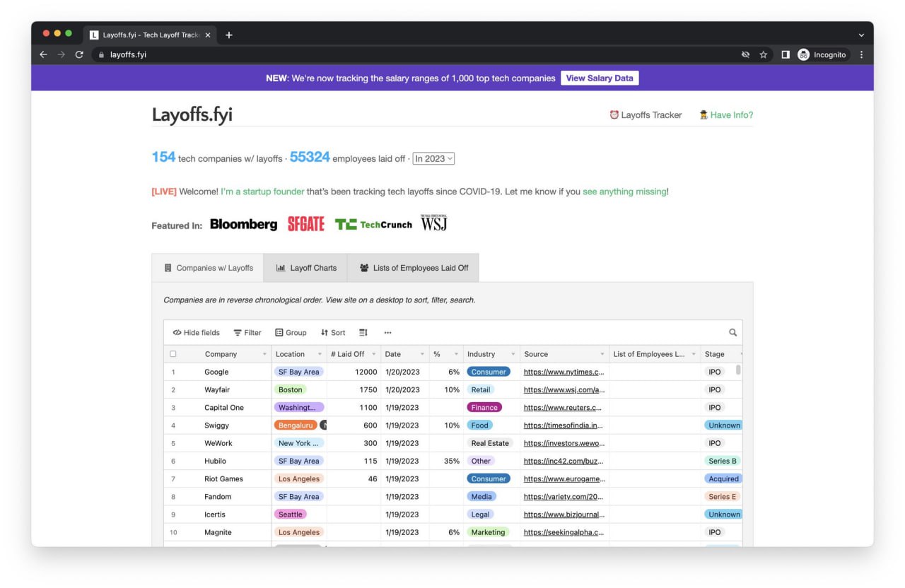Click the row height icon
The image size is (905, 588).
coord(363,333)
